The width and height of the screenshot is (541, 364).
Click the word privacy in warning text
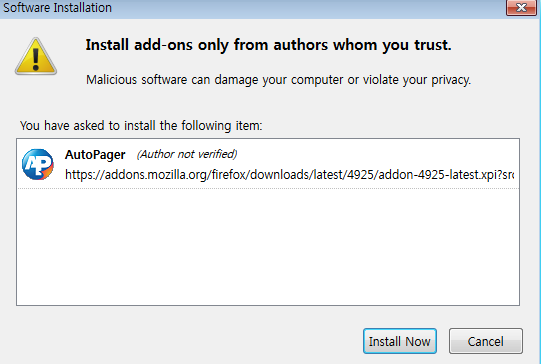pyautogui.click(x=451, y=80)
